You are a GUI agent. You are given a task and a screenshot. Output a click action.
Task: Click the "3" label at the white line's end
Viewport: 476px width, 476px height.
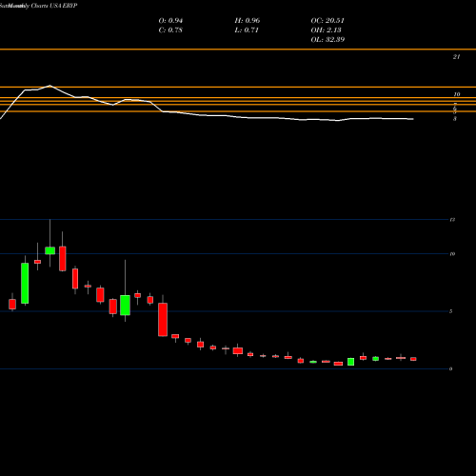[455, 119]
